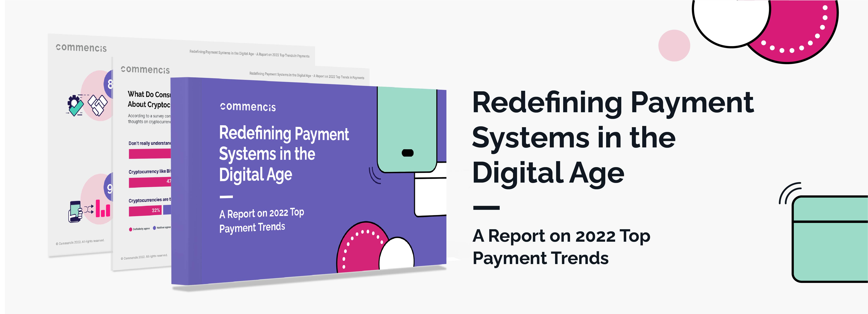The width and height of the screenshot is (868, 314).
Task: Click the commencis logo on back-most page
Action: (x=81, y=48)
